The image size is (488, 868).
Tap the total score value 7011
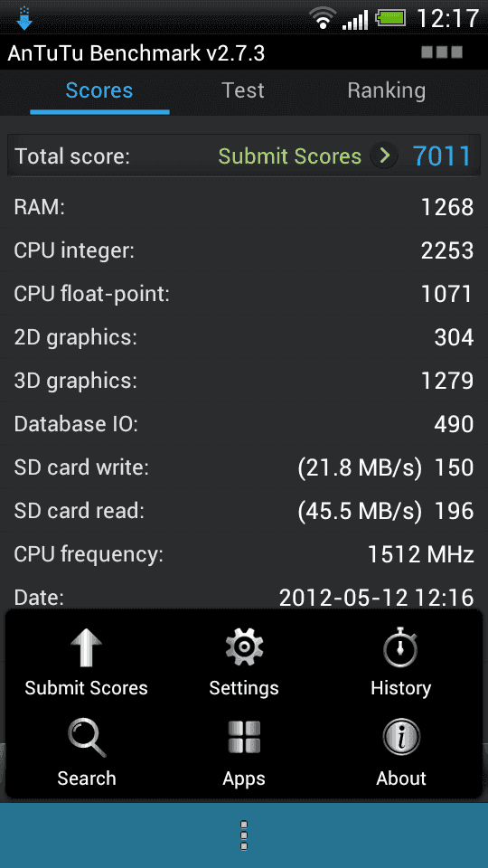point(442,156)
